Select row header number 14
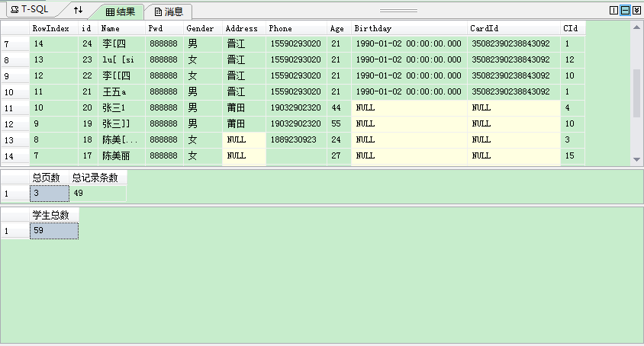 click(x=15, y=156)
